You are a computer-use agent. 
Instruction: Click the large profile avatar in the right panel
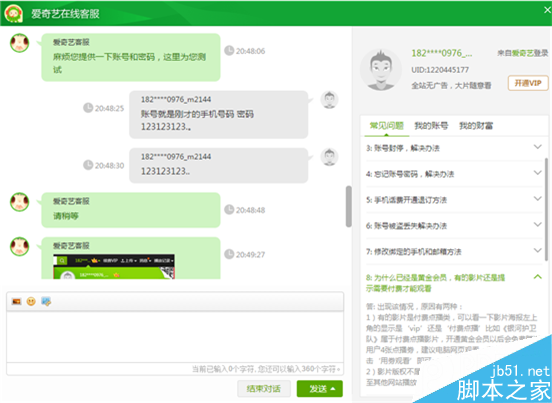pyautogui.click(x=381, y=70)
